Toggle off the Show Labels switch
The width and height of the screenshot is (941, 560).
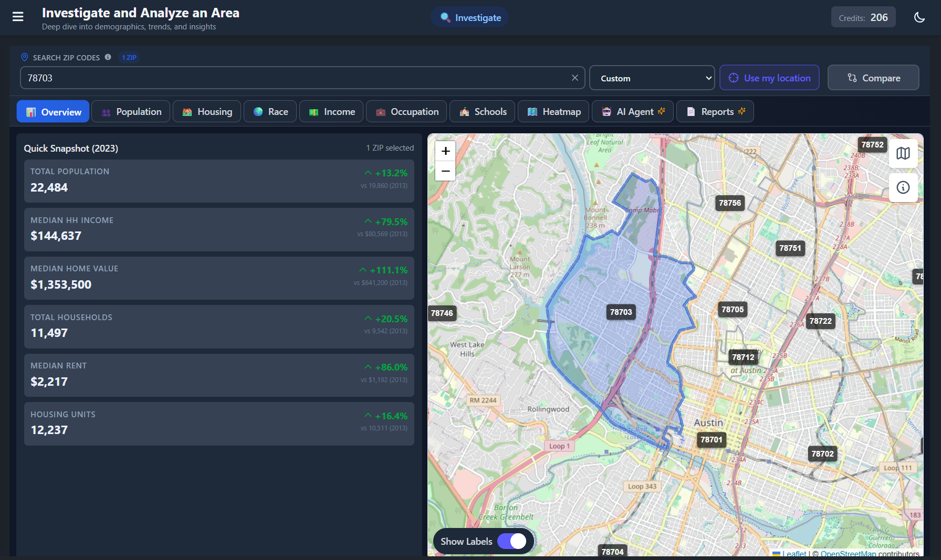[x=513, y=541]
